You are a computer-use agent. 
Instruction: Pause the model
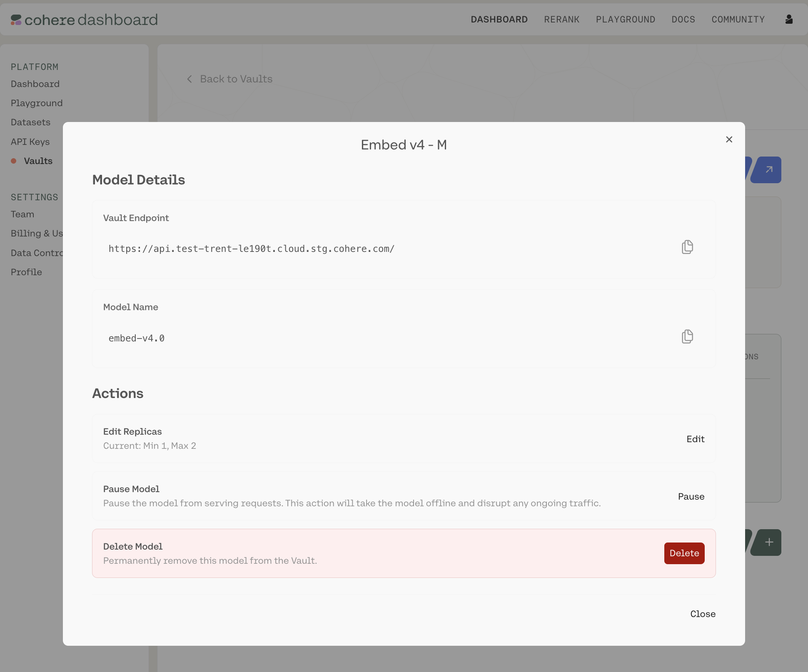(691, 496)
